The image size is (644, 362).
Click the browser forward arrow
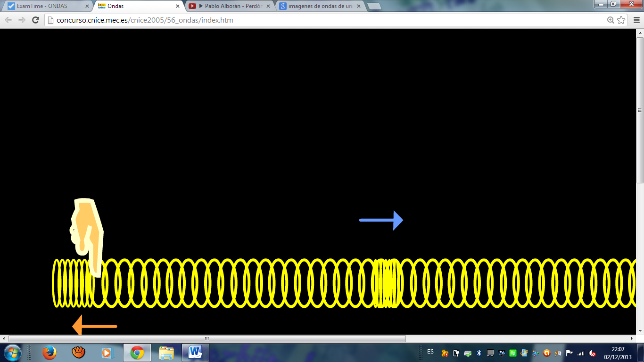pos(22,20)
